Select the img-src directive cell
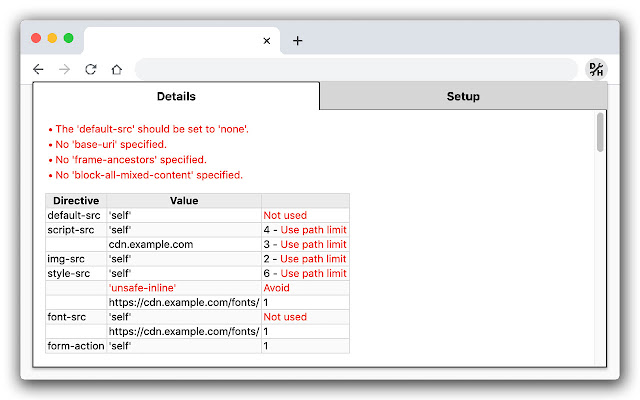The image size is (640, 400). [x=76, y=259]
